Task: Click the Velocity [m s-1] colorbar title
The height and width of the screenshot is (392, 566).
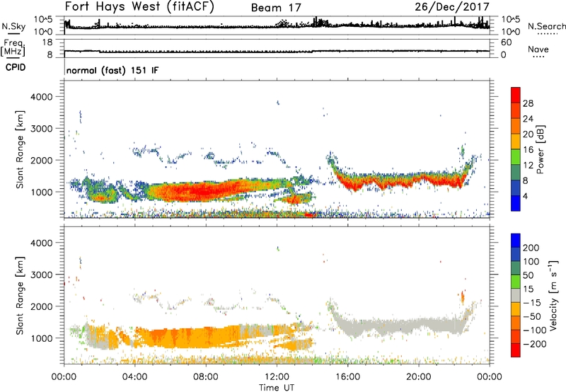Action: [553, 295]
